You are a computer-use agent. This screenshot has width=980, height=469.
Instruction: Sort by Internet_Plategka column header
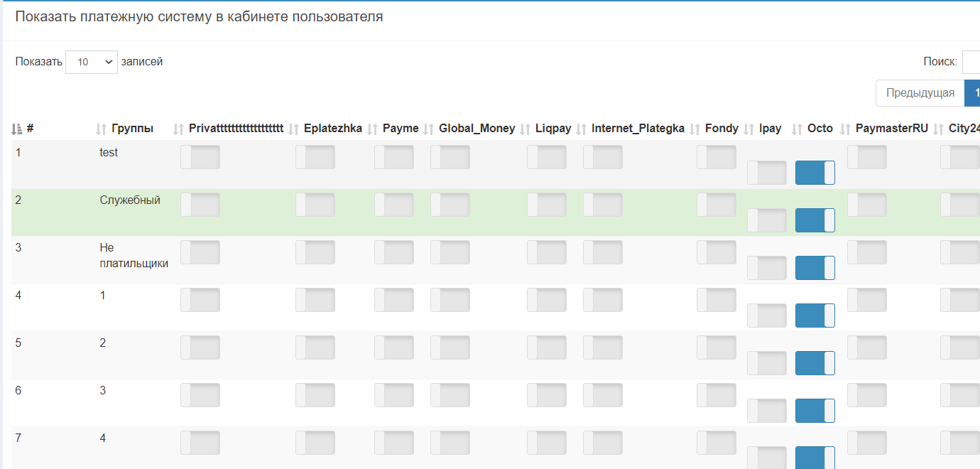click(637, 129)
